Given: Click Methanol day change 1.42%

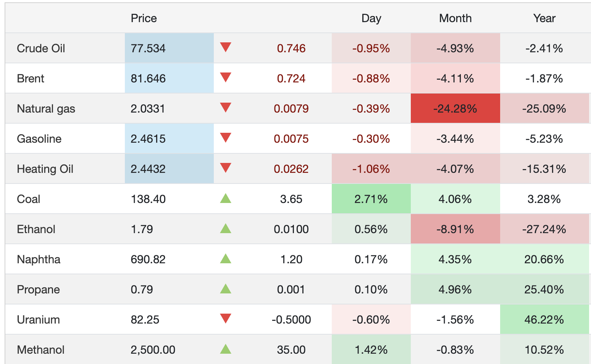Looking at the screenshot, I should coord(371,350).
